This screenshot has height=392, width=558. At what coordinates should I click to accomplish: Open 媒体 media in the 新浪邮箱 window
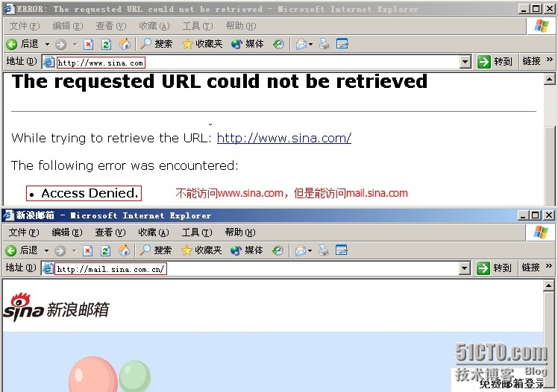coord(247,250)
